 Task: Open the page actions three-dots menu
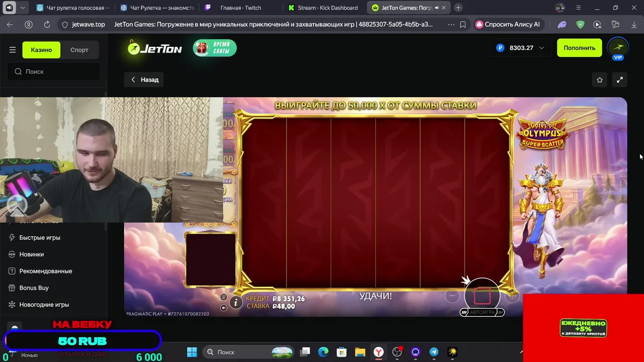tap(451, 24)
